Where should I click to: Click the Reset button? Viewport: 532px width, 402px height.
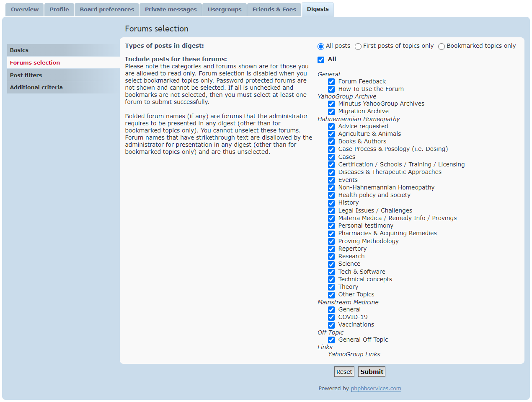click(344, 372)
